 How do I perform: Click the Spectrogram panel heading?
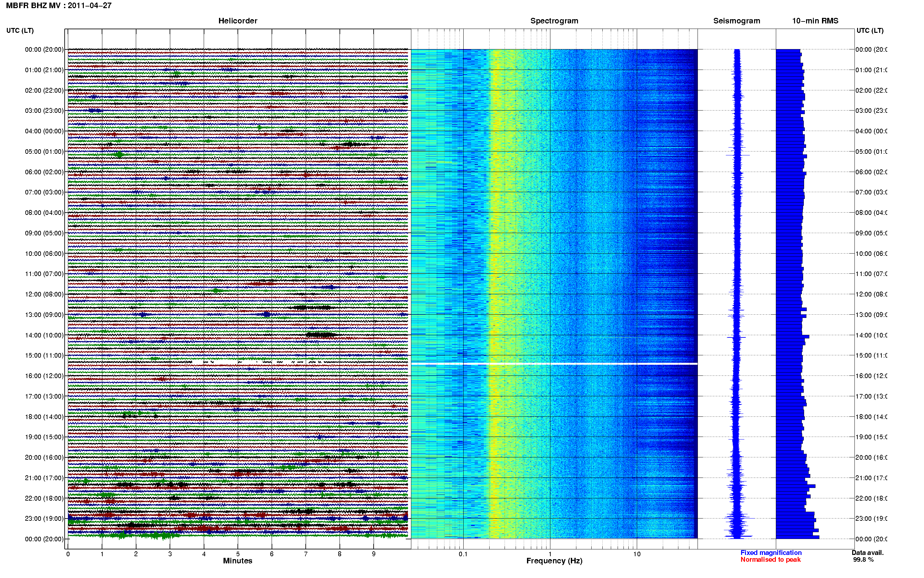coord(554,21)
